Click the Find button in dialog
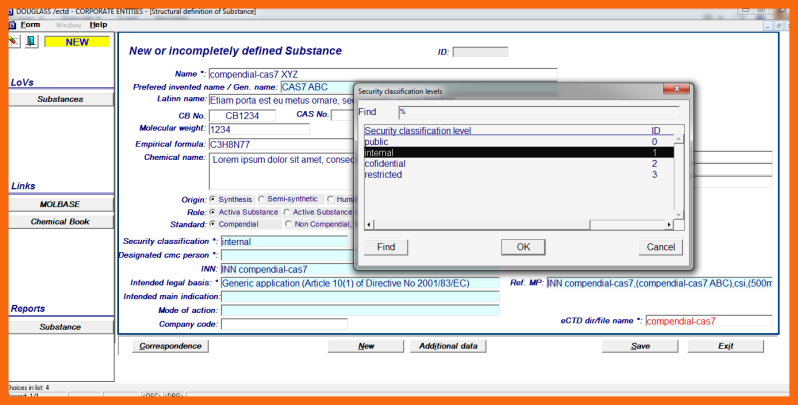This screenshot has width=798, height=405. coord(386,247)
